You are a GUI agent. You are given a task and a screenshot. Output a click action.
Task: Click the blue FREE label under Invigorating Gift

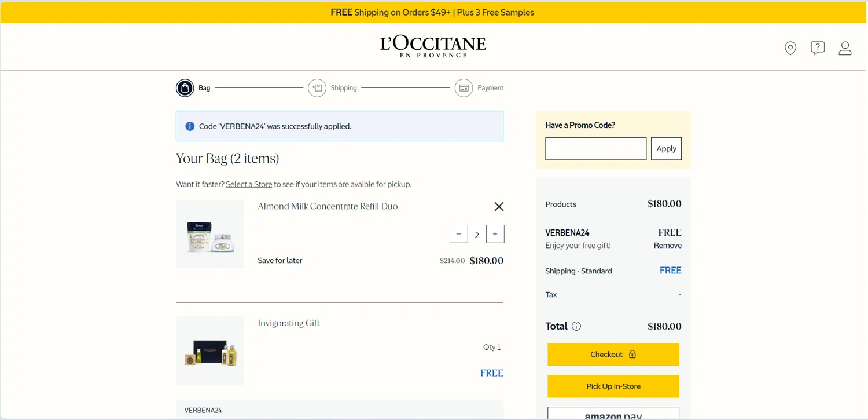click(492, 373)
